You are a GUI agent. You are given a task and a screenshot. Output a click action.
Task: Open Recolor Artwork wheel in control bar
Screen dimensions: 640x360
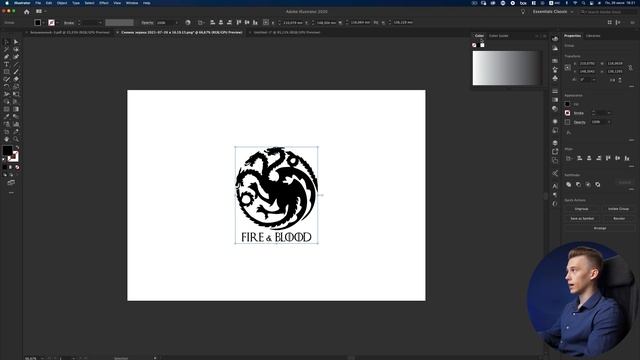188,22
